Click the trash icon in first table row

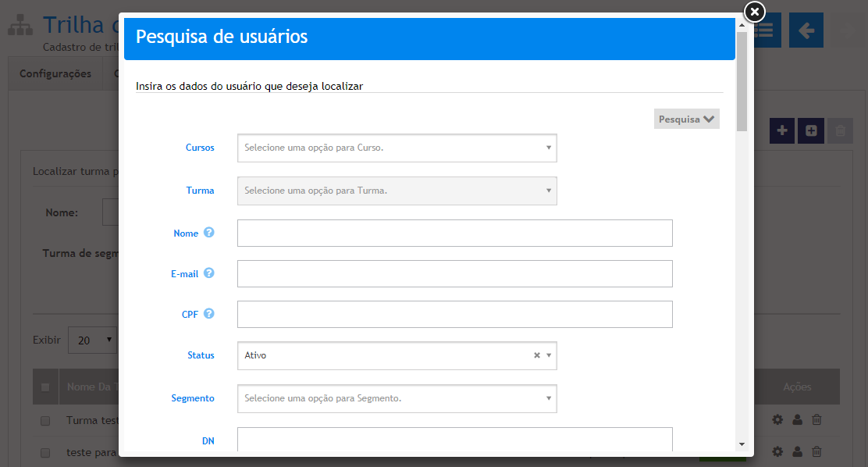pos(816,420)
